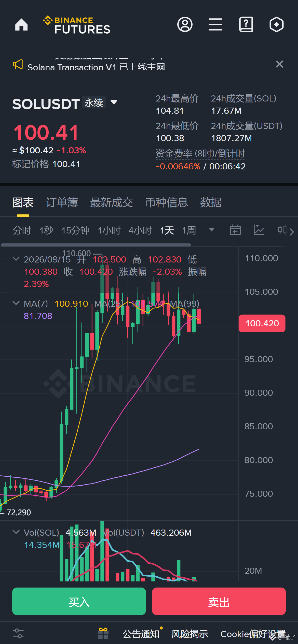Click the green 买入 button
Viewport: 298px width, 644px height.
click(79, 601)
